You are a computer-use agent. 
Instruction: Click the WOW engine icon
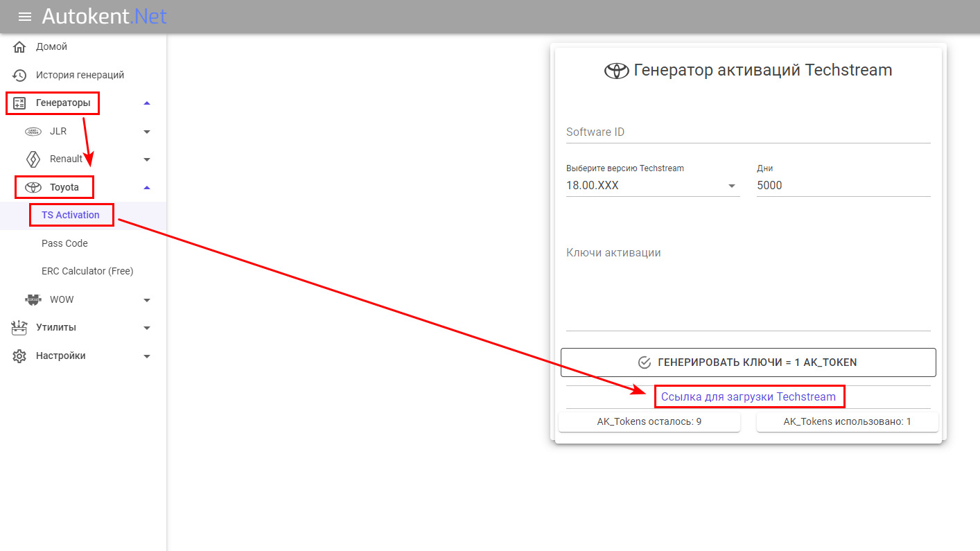[x=33, y=299]
